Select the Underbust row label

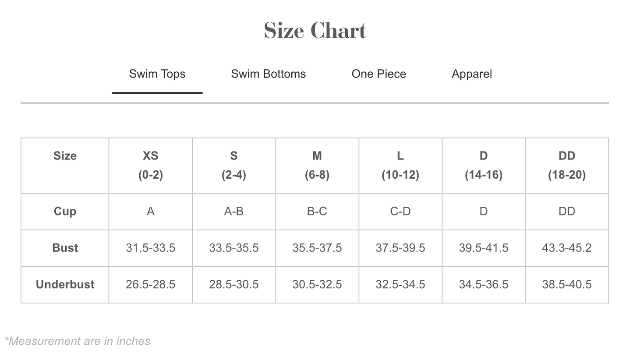(x=65, y=285)
